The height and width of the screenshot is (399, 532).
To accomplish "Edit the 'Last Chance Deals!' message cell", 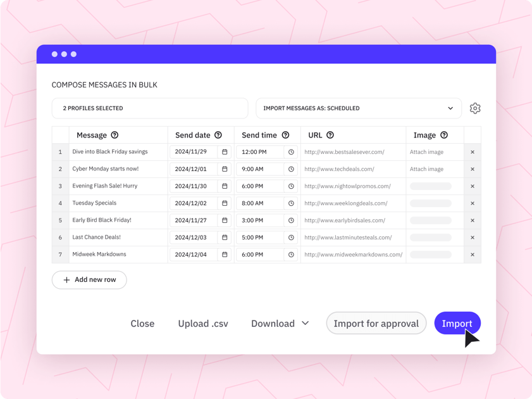I will point(118,237).
